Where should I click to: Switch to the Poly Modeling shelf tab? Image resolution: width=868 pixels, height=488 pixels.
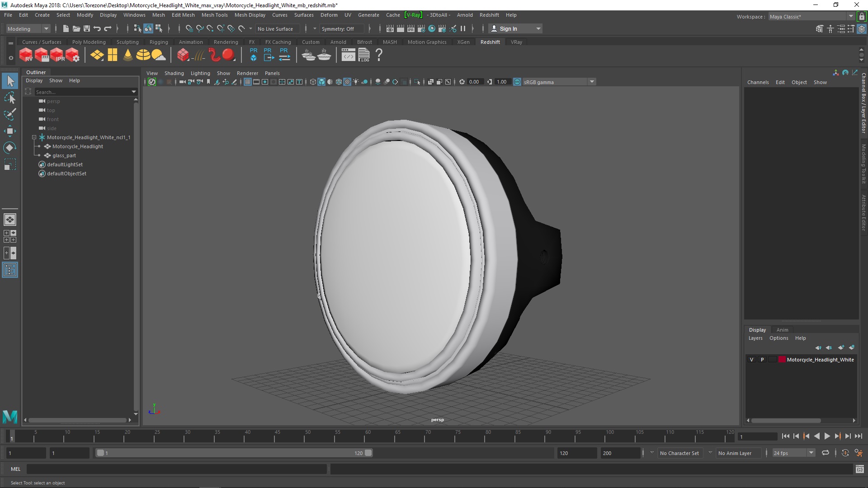tap(89, 42)
